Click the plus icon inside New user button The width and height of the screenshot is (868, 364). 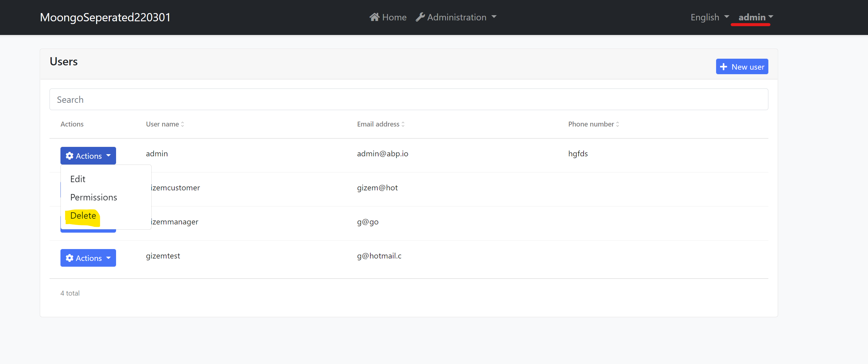[723, 67]
